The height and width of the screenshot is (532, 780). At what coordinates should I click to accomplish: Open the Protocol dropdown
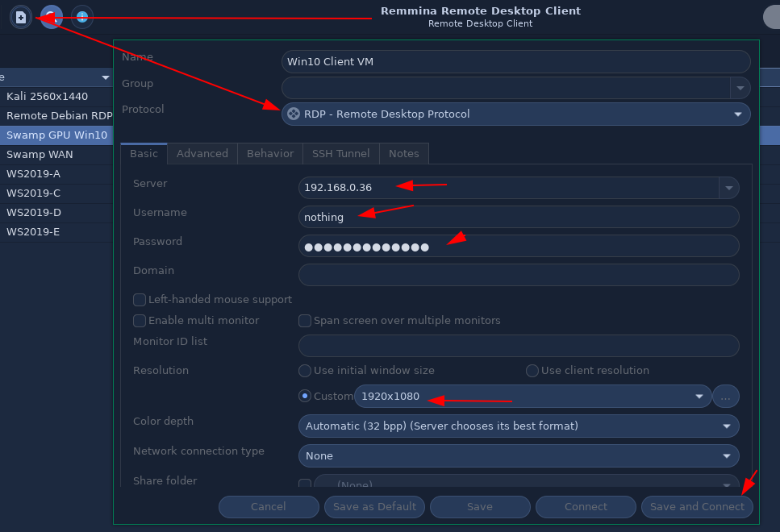(x=516, y=114)
